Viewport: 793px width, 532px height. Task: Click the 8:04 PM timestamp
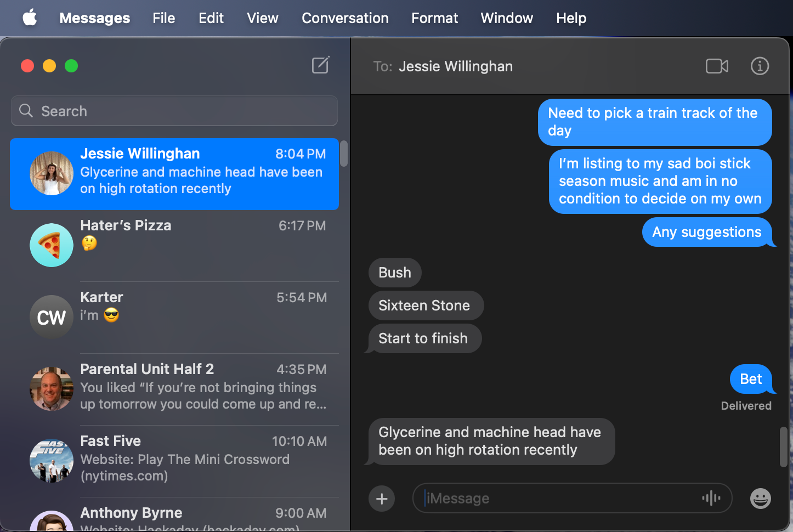[301, 154]
